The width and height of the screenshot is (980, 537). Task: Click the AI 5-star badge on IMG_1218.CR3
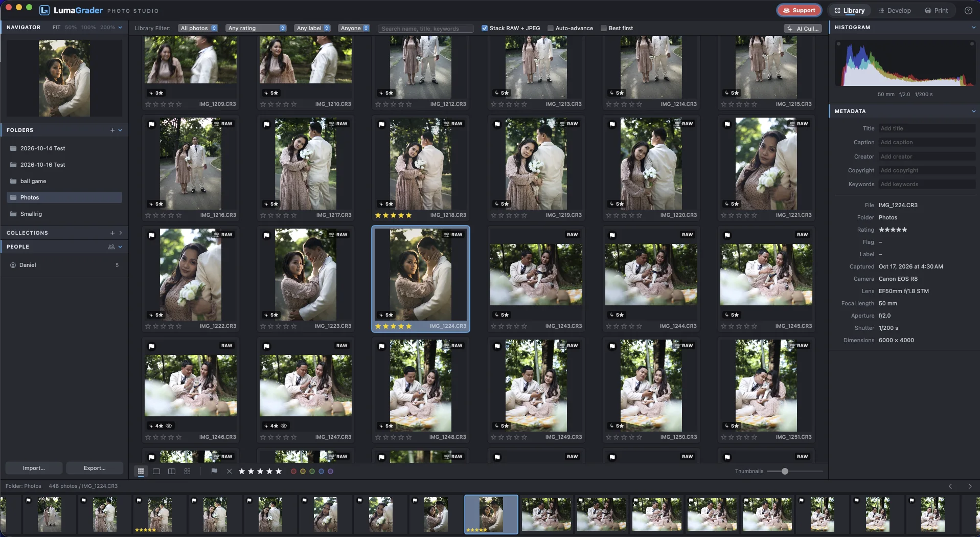(x=386, y=204)
